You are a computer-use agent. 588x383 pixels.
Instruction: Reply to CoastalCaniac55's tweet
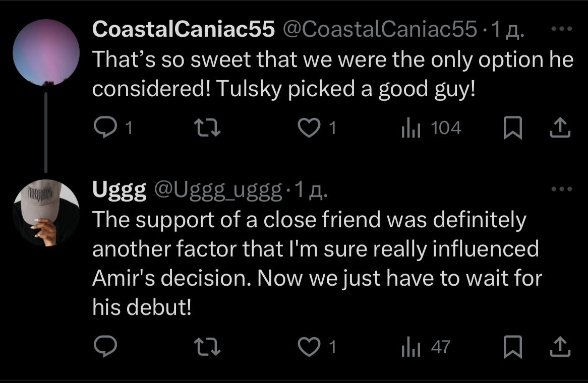pos(105,129)
